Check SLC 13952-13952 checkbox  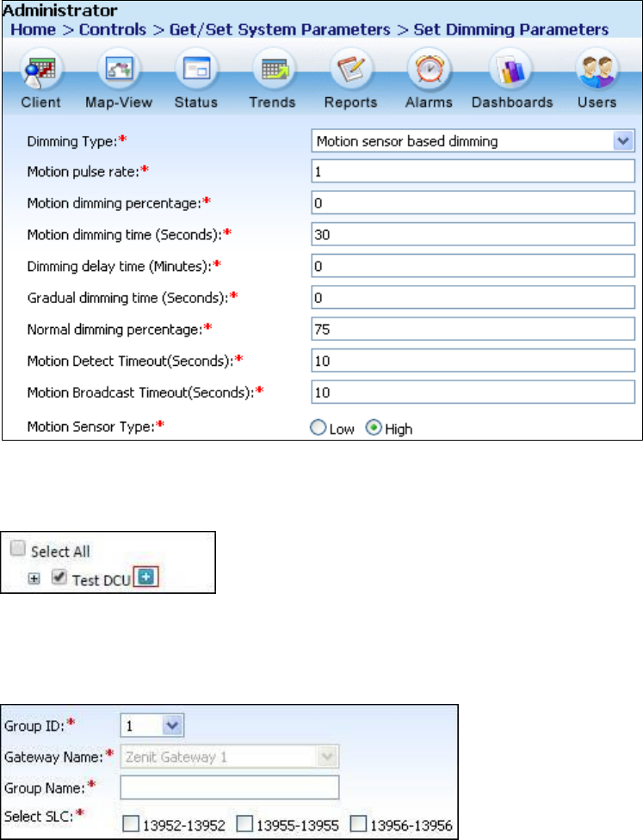tap(131, 824)
